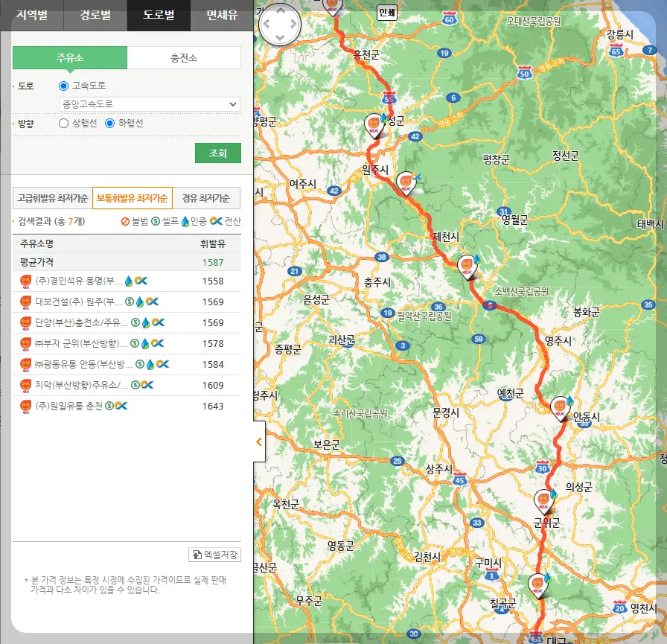This screenshot has width=667, height=644.
Task: Click the brand logo icon for 치악(부산방향)주유소
Action: [25, 386]
